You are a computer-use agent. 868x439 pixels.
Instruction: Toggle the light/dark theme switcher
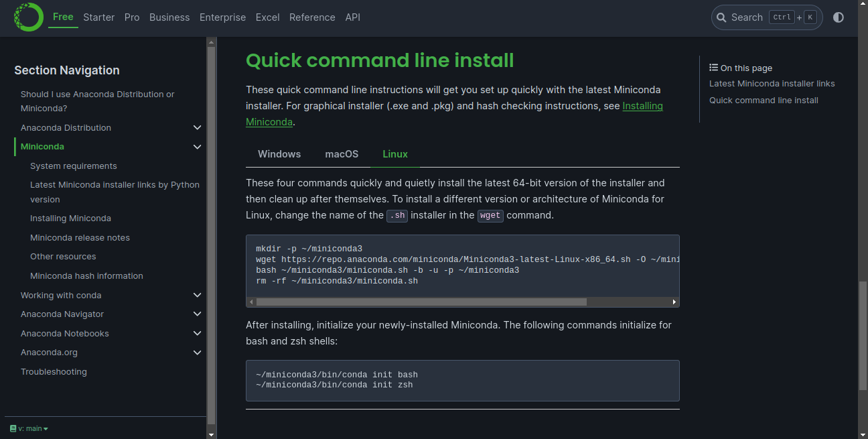point(839,17)
